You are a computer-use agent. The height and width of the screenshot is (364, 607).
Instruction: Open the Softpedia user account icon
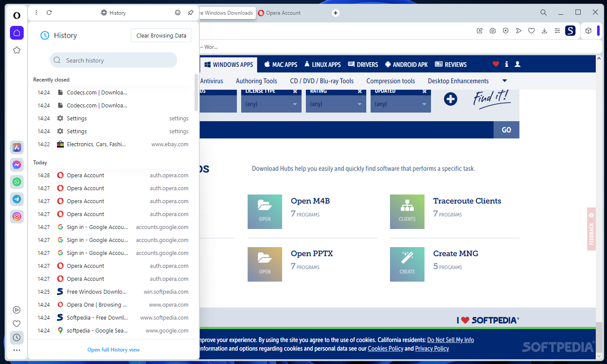point(518,64)
